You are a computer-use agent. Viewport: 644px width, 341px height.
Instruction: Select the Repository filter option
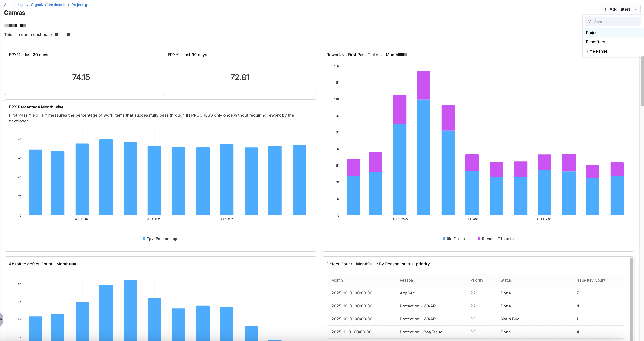595,42
